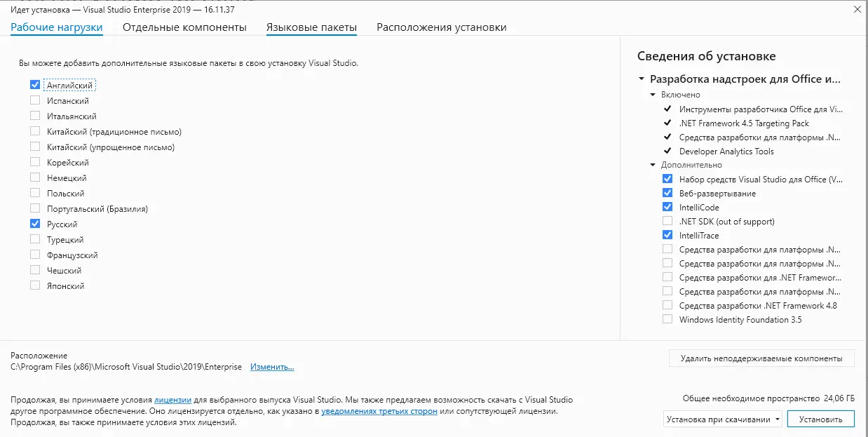Enable the Французский language checkbox

[x=35, y=255]
